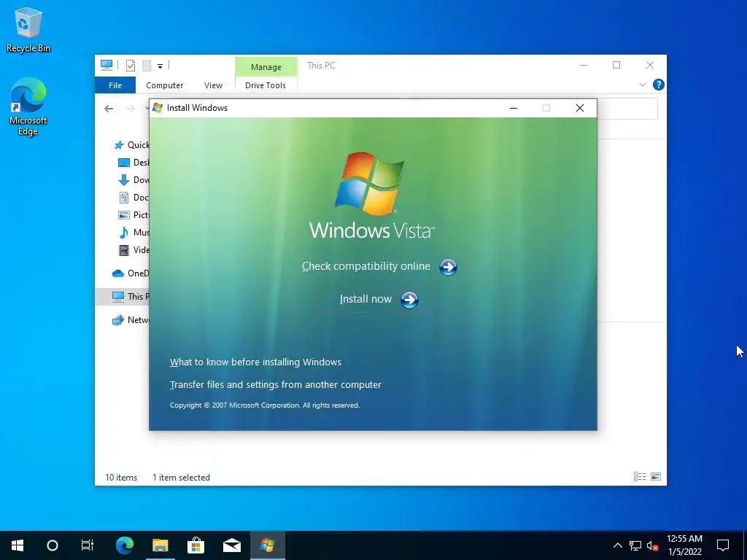Click the Cortana search circle
Screen dimensions: 747x560
[53, 545]
